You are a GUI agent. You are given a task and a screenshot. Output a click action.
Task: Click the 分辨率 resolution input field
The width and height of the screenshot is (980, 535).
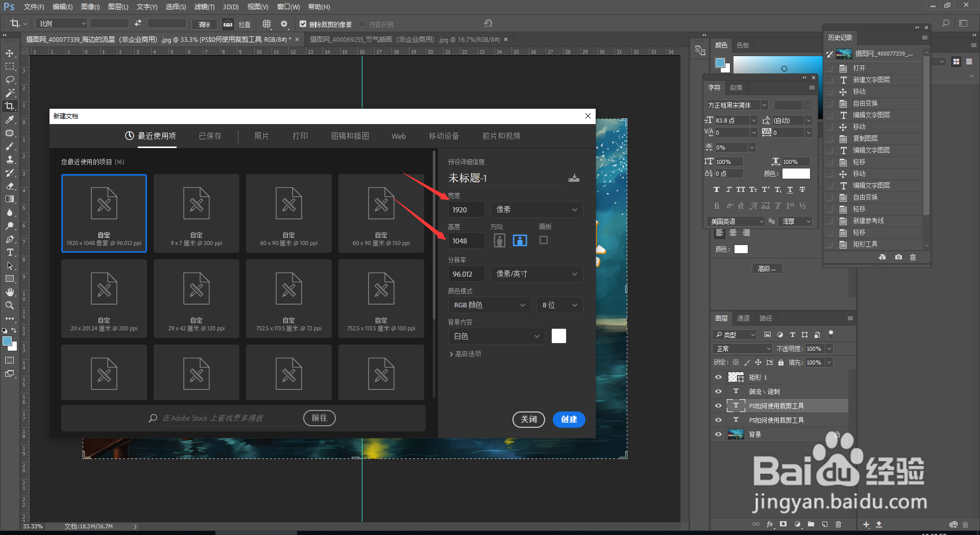click(x=466, y=274)
